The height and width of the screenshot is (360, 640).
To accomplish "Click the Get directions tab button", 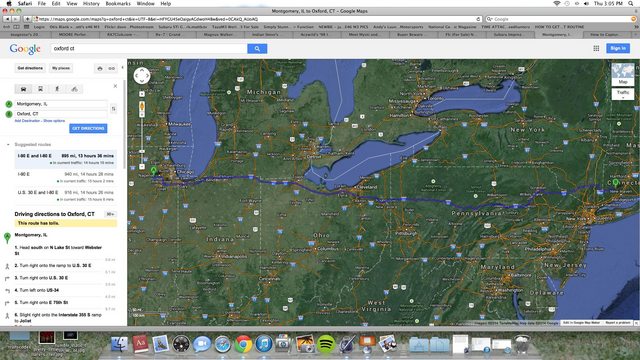I will pos(30,68).
